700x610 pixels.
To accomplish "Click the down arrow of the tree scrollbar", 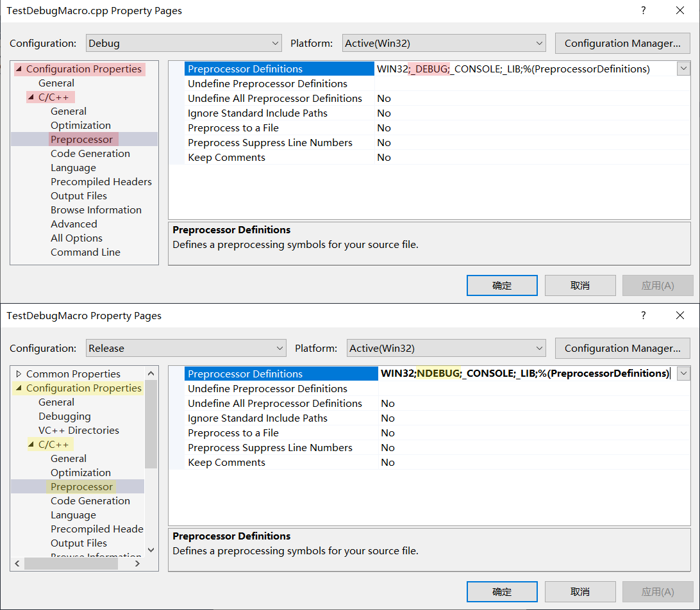I will point(150,550).
